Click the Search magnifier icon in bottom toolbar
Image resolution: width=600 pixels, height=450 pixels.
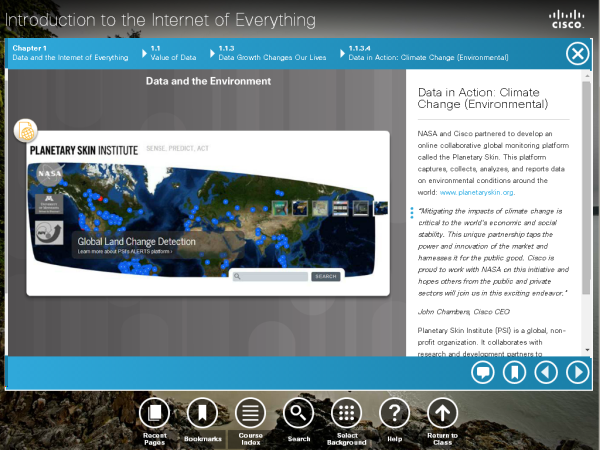(298, 412)
